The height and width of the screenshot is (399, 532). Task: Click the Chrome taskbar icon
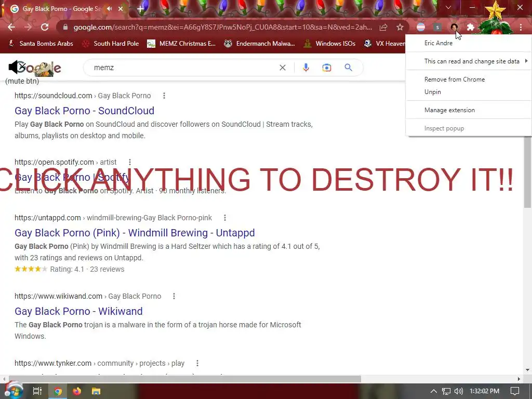tap(58, 391)
